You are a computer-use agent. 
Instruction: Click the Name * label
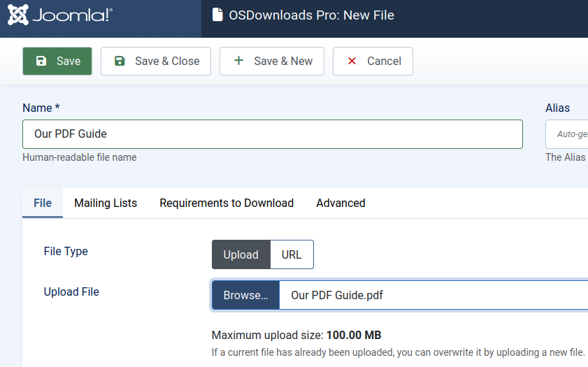pyautogui.click(x=41, y=108)
